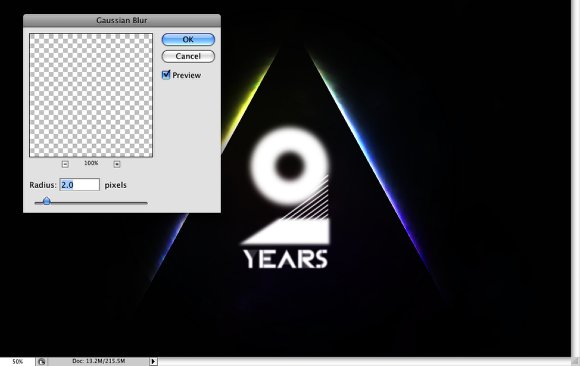Click the YEARS text on canvas
This screenshot has height=366, width=580.
tap(286, 259)
